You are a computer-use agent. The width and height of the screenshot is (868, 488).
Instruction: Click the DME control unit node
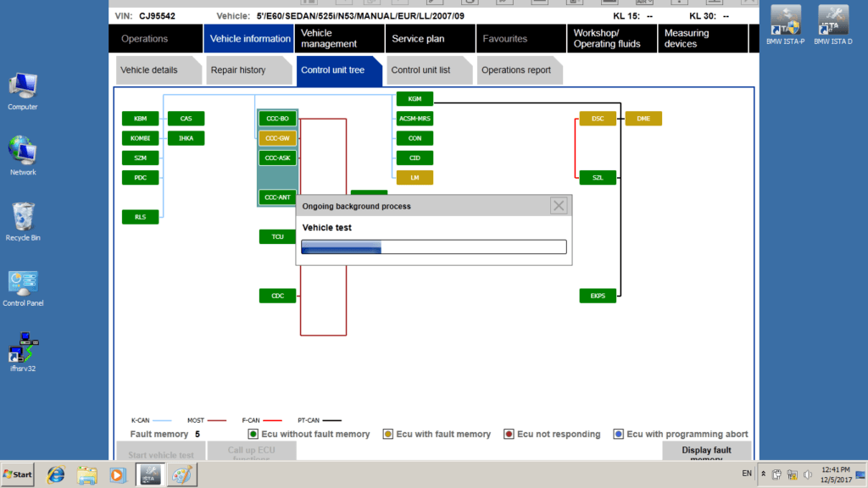(x=643, y=119)
